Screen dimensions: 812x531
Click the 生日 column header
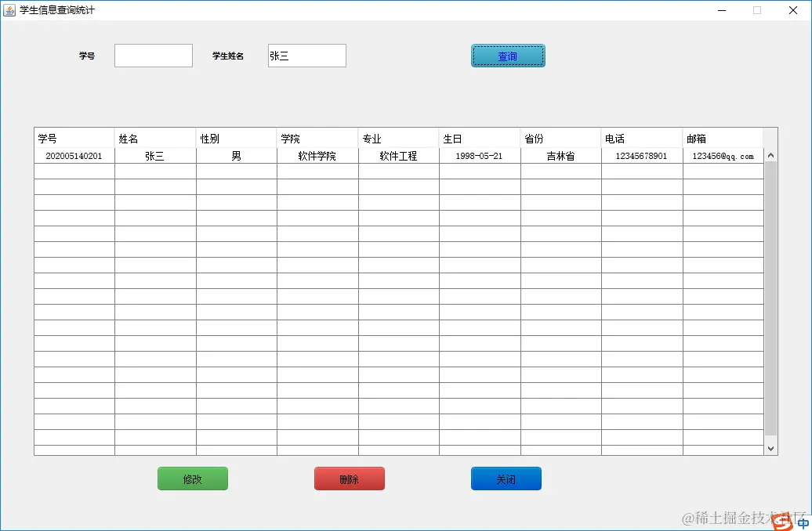(x=480, y=138)
